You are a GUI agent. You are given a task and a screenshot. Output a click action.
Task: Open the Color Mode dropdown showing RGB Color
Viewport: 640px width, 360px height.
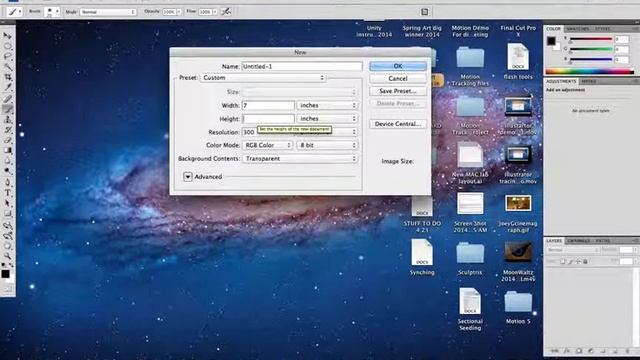(x=268, y=145)
